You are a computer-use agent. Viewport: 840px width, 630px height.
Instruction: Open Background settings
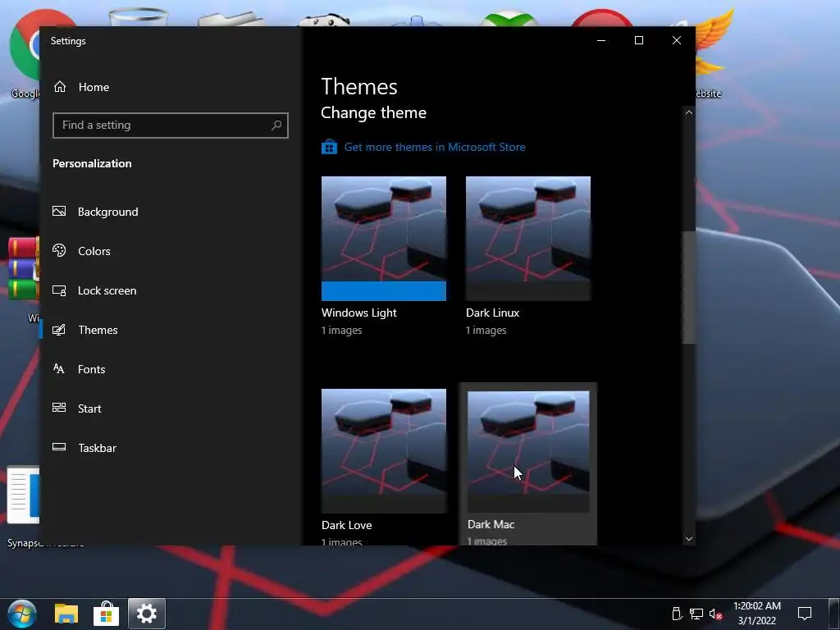[x=107, y=212]
